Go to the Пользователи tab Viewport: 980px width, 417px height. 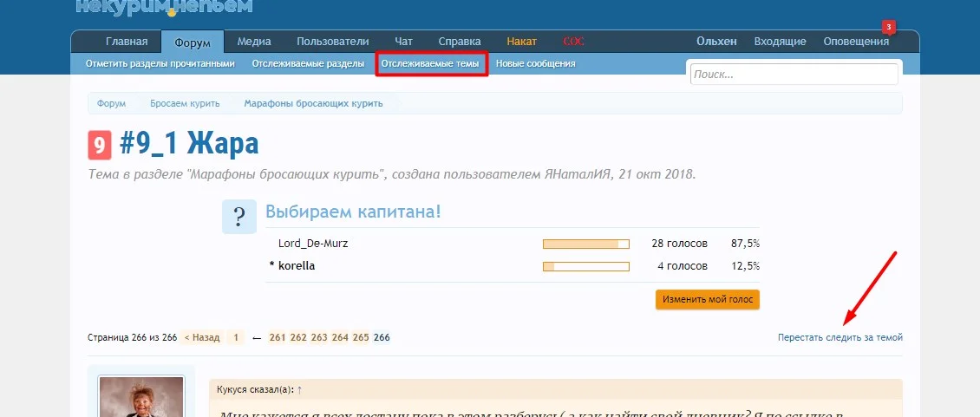pos(332,42)
